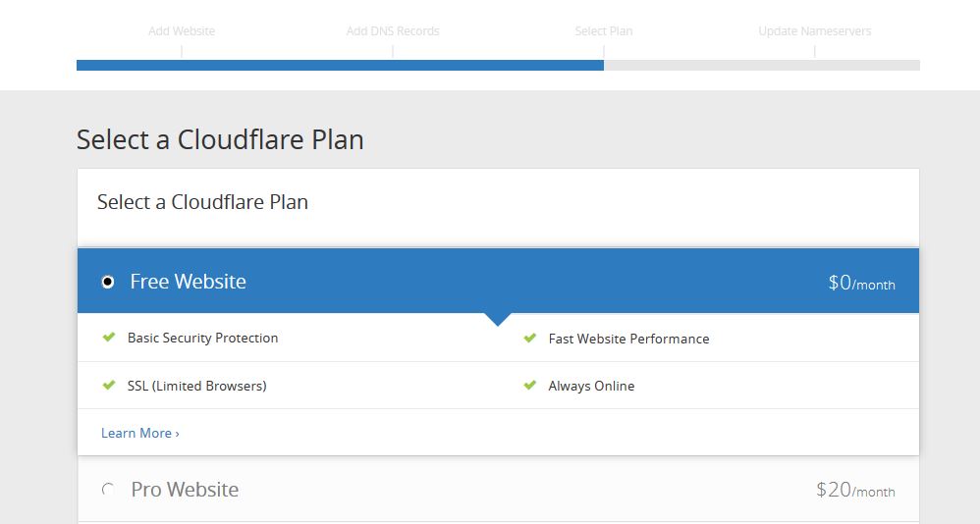Click the Free Website plan title

(x=189, y=282)
